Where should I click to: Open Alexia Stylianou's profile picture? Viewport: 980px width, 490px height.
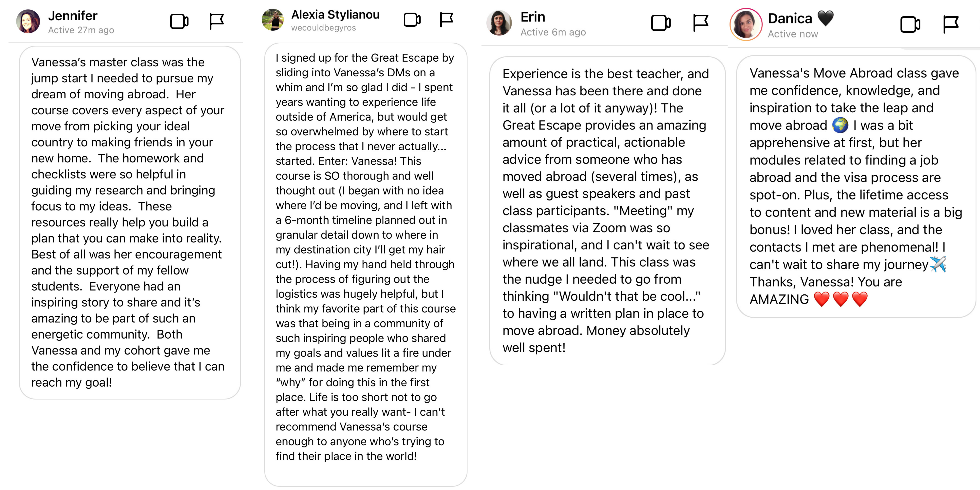(x=273, y=19)
